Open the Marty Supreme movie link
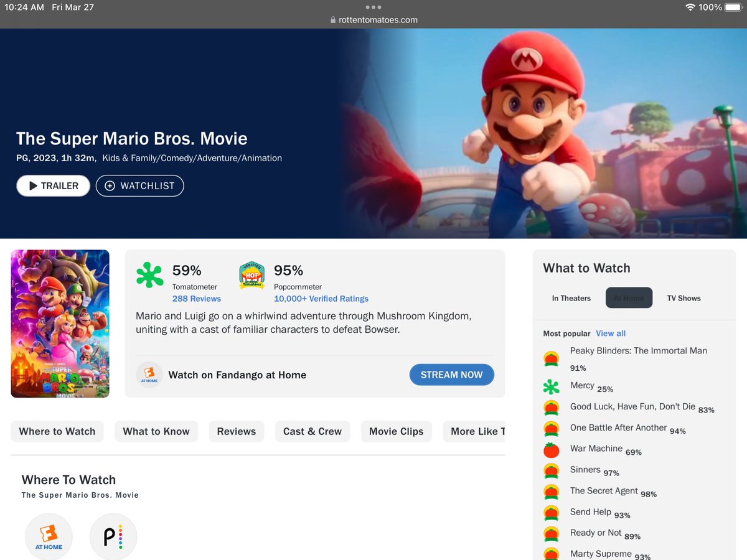The width and height of the screenshot is (747, 560). click(601, 553)
